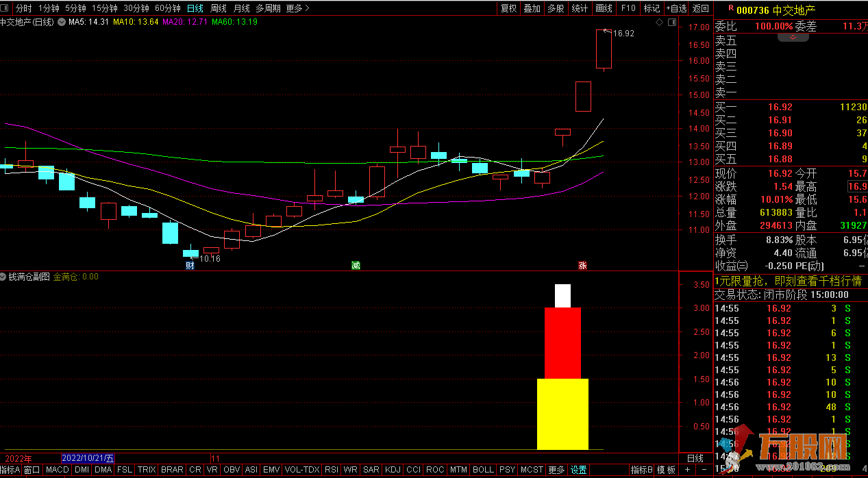
Task: Click the 叠加 overlay button
Action: 532,8
